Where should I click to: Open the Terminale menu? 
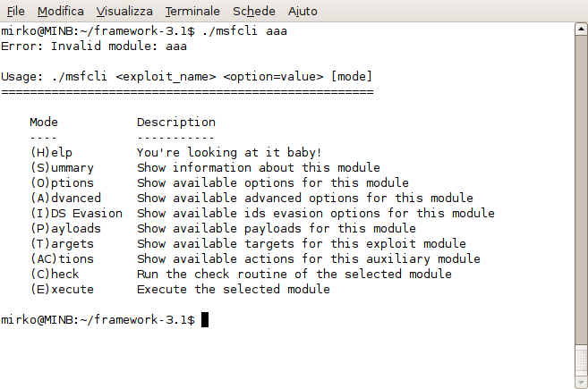pos(192,12)
